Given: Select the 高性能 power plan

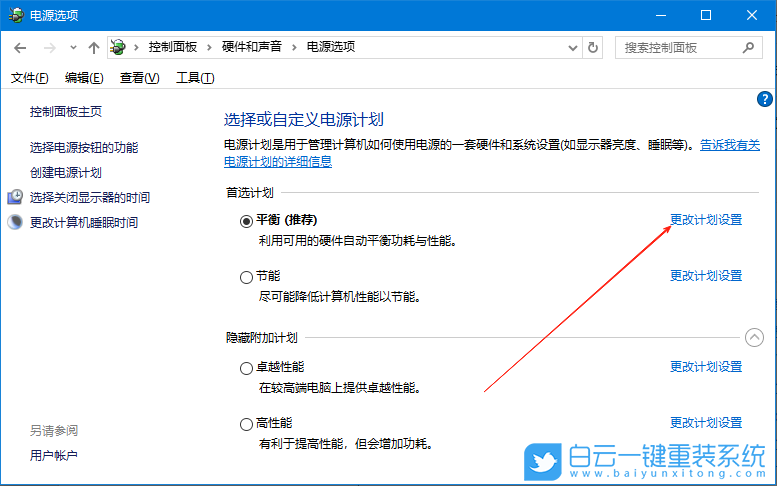Looking at the screenshot, I should (246, 424).
